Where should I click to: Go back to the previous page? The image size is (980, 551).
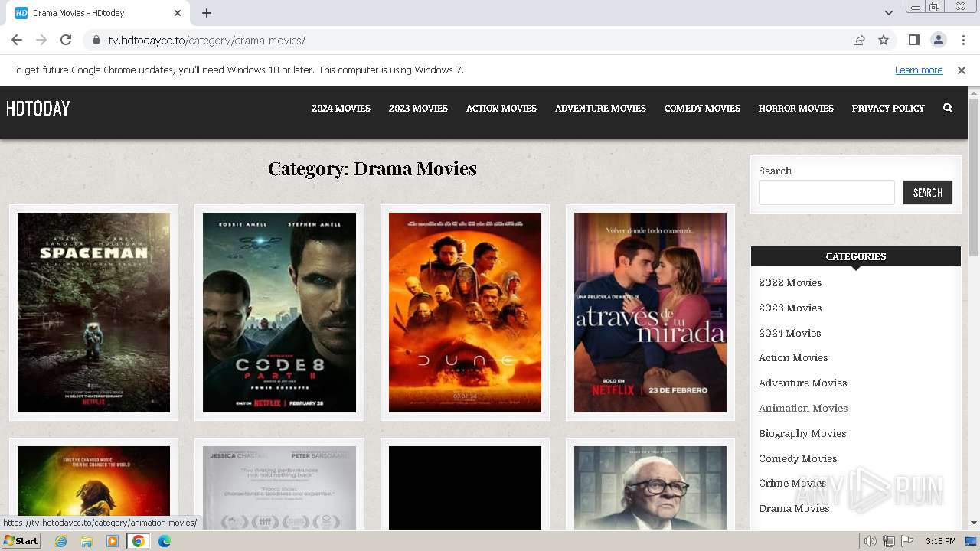pos(17,40)
